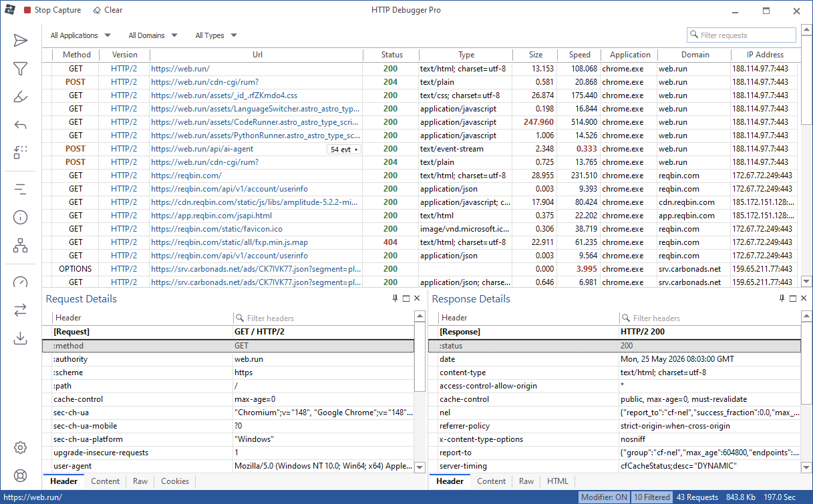Screen dimensions: 813x504
Task: Sort by the Speed column header
Action: click(580, 55)
